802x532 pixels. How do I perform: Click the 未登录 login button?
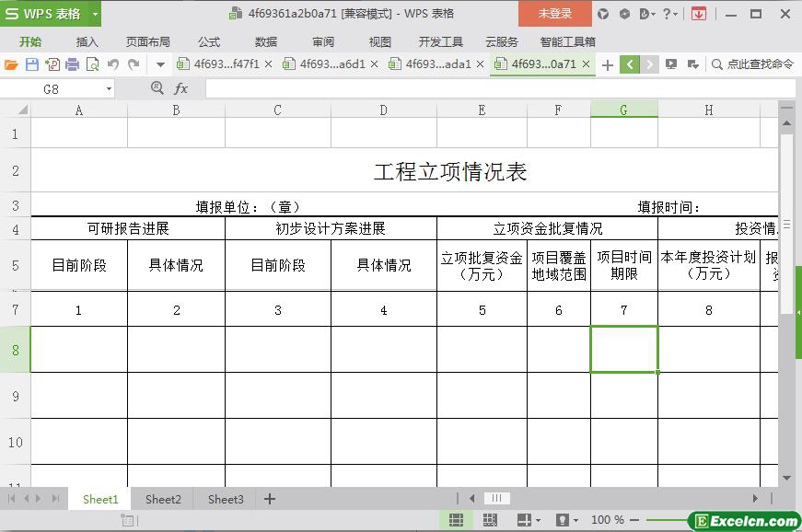(x=554, y=14)
